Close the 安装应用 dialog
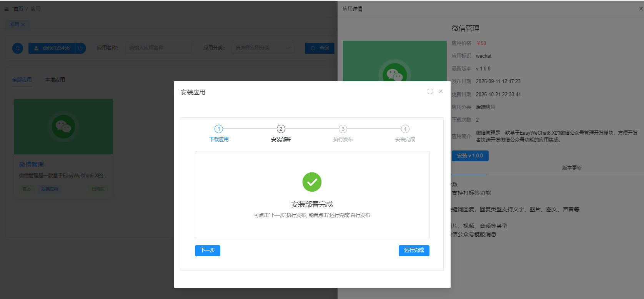 point(441,91)
